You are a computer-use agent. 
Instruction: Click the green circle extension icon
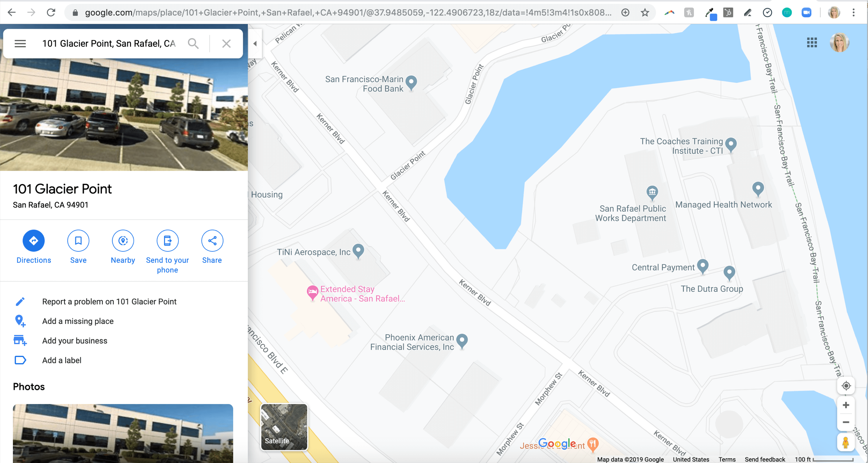click(786, 12)
